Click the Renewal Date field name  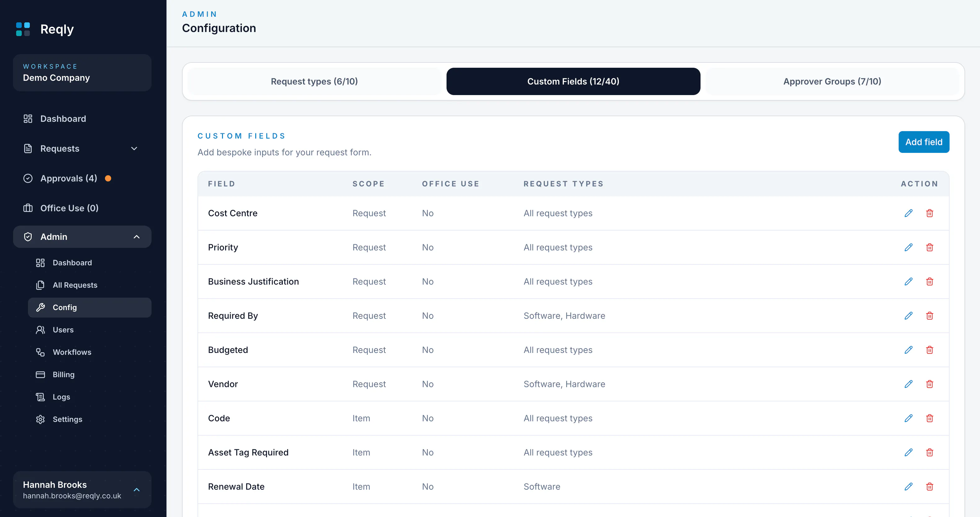coord(236,487)
